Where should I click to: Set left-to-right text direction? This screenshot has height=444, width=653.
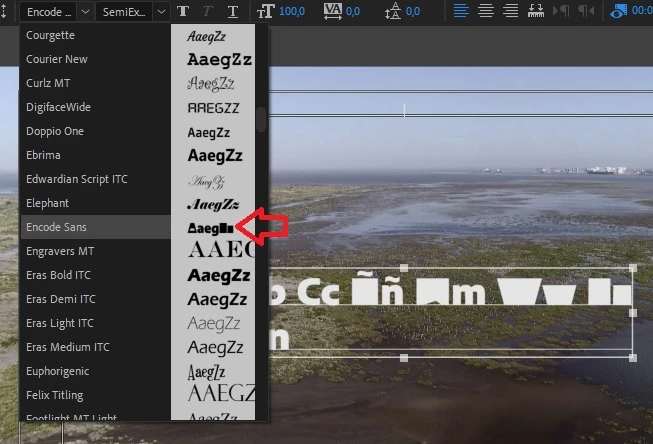point(561,11)
